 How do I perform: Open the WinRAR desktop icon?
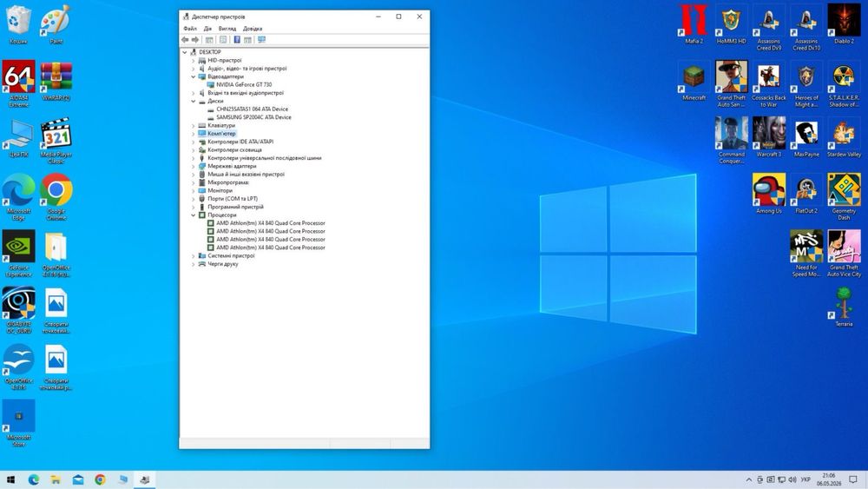tap(56, 81)
